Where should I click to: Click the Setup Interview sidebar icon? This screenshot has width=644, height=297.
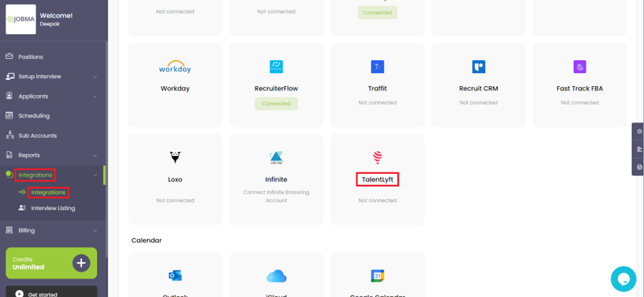click(x=9, y=76)
